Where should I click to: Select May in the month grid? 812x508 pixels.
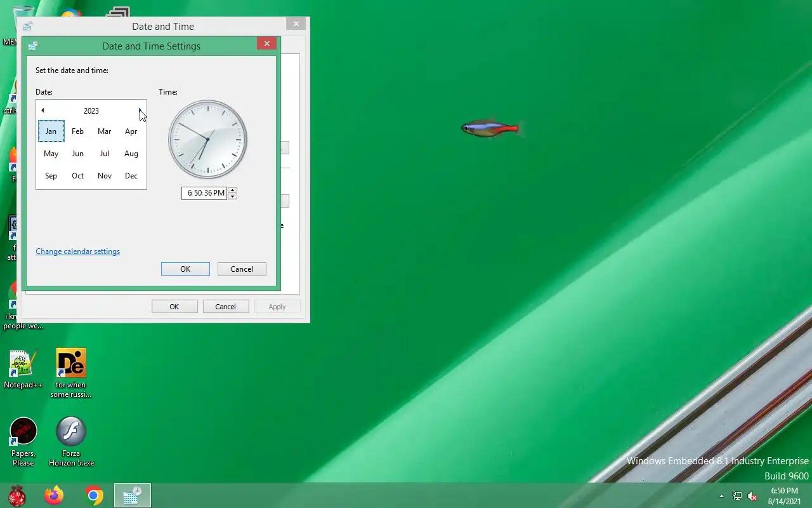(x=51, y=154)
